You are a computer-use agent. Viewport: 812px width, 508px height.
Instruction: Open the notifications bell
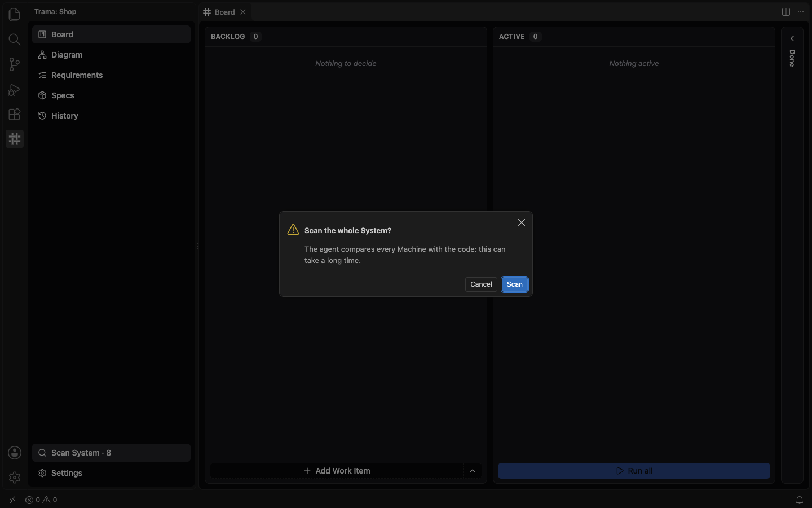pos(800,500)
